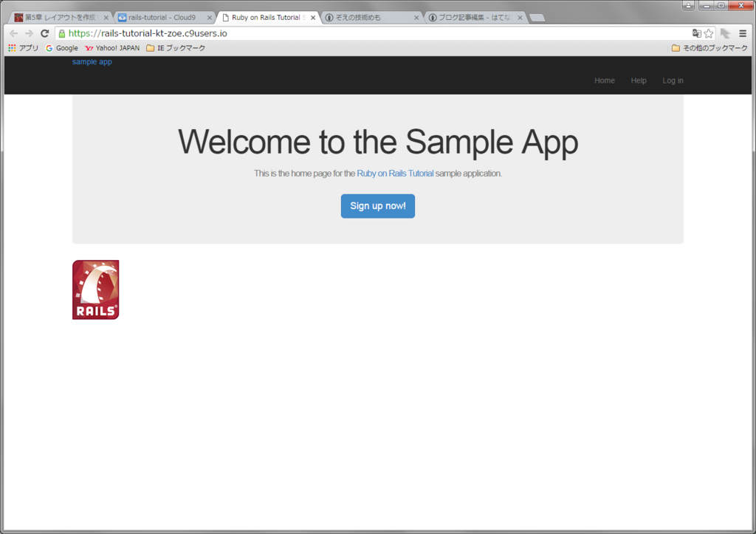Click the Welcome to the Sample App heading
The width and height of the screenshot is (756, 534).
[378, 142]
